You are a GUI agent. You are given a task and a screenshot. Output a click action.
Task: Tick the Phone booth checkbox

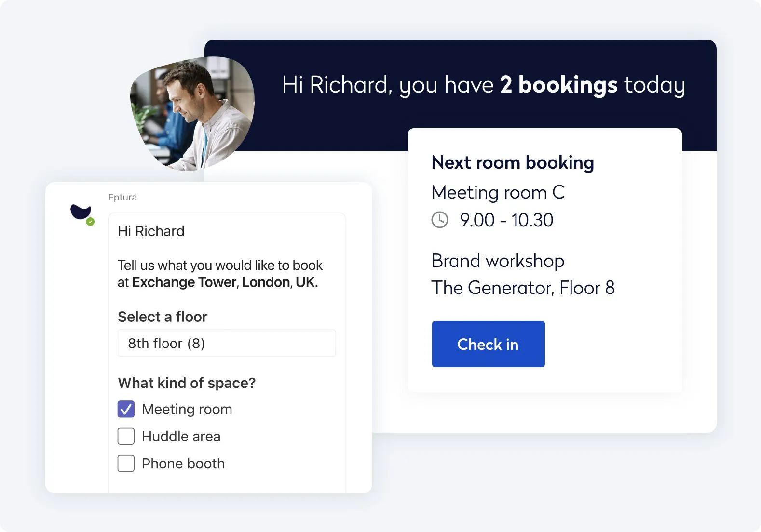pos(126,464)
